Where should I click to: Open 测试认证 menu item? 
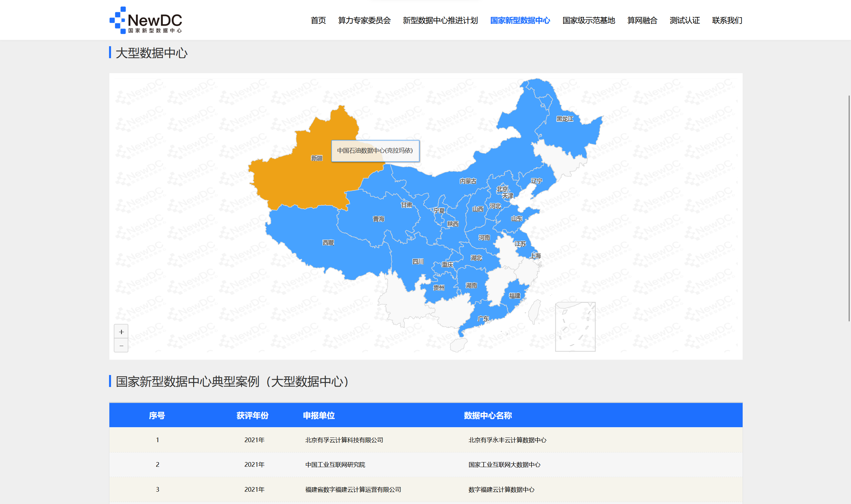[684, 21]
